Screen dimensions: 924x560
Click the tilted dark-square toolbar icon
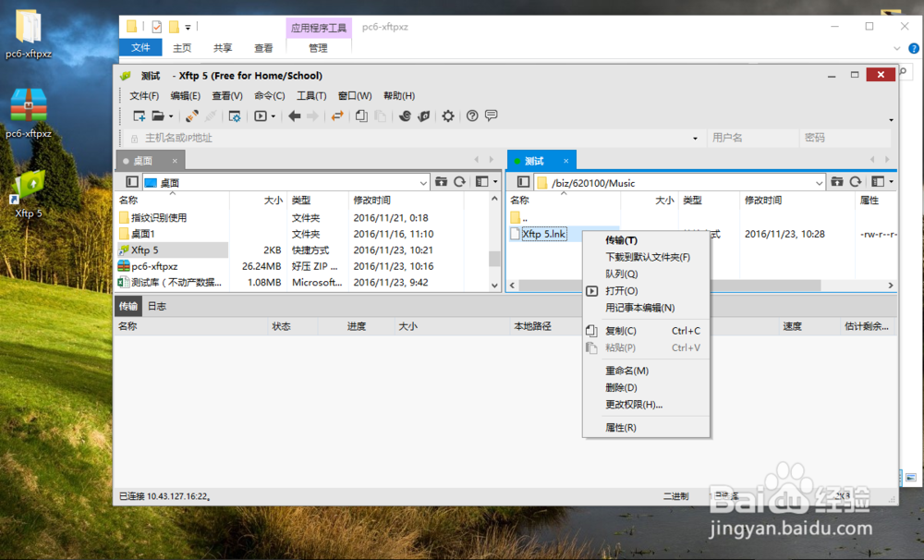[424, 116]
